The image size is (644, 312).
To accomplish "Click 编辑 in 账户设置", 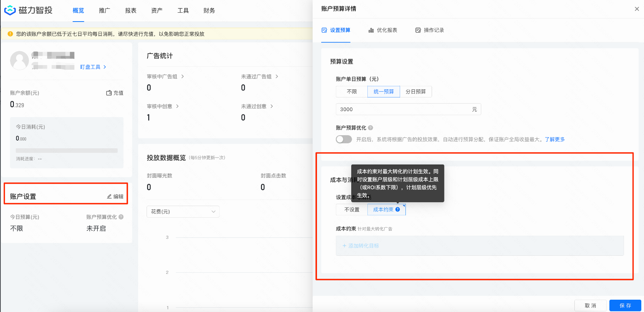I will 115,196.
